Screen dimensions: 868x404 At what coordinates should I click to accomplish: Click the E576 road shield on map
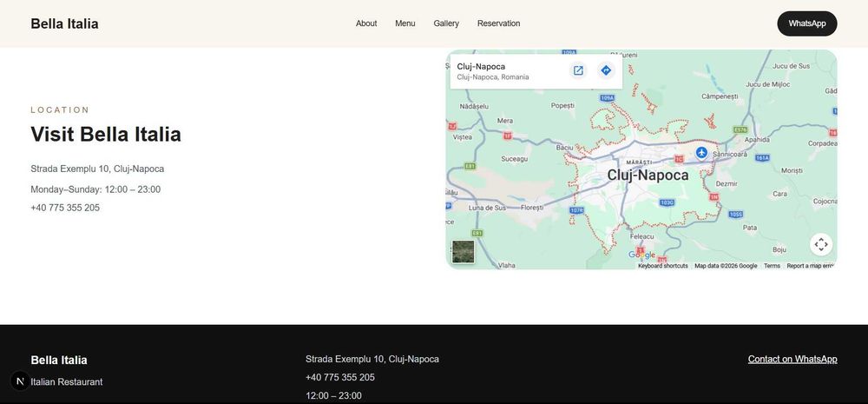(x=740, y=129)
